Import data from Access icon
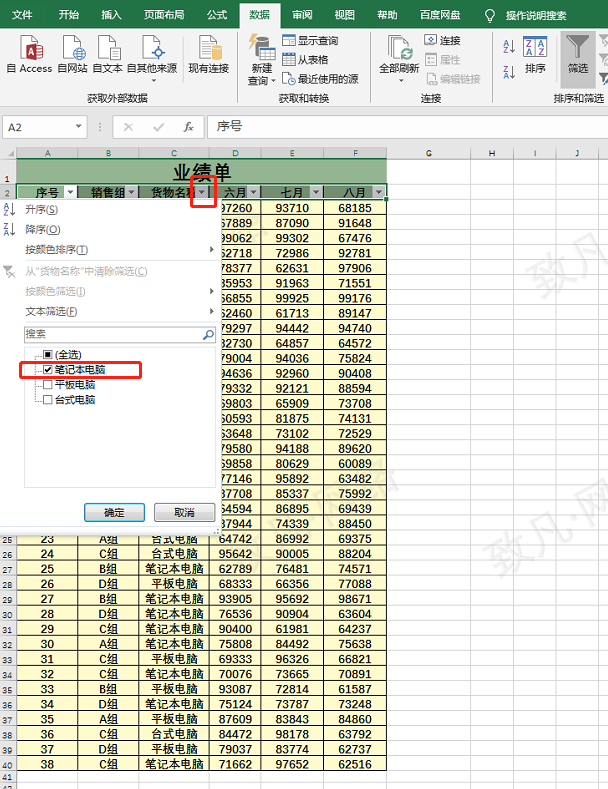The height and width of the screenshot is (789, 608). [29, 54]
